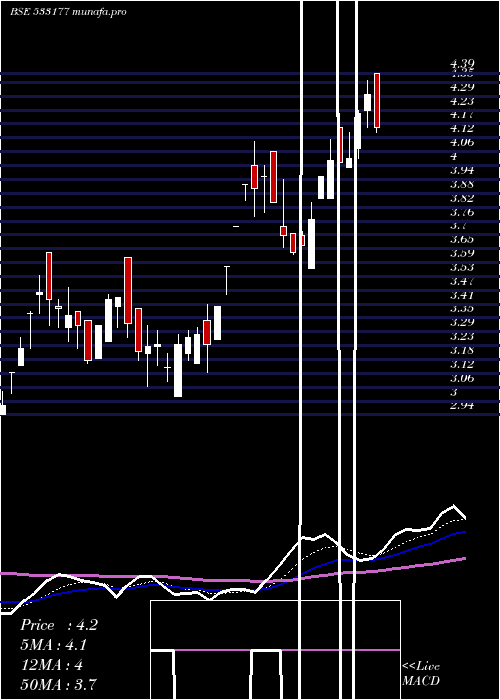Image resolution: width=500 pixels, height=700 pixels.
Task: Click the latest red candlestick topping at 4.39
Action: point(377,101)
